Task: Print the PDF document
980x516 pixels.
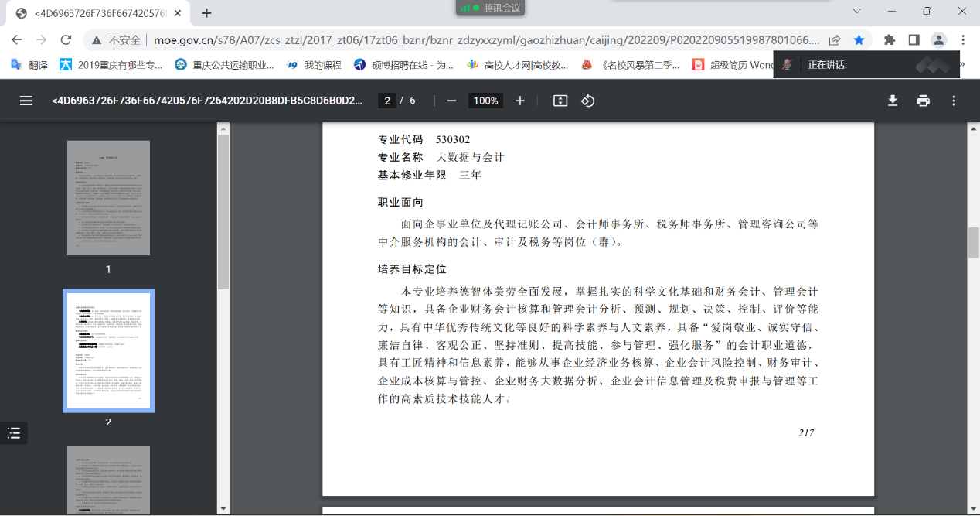Action: tap(923, 101)
